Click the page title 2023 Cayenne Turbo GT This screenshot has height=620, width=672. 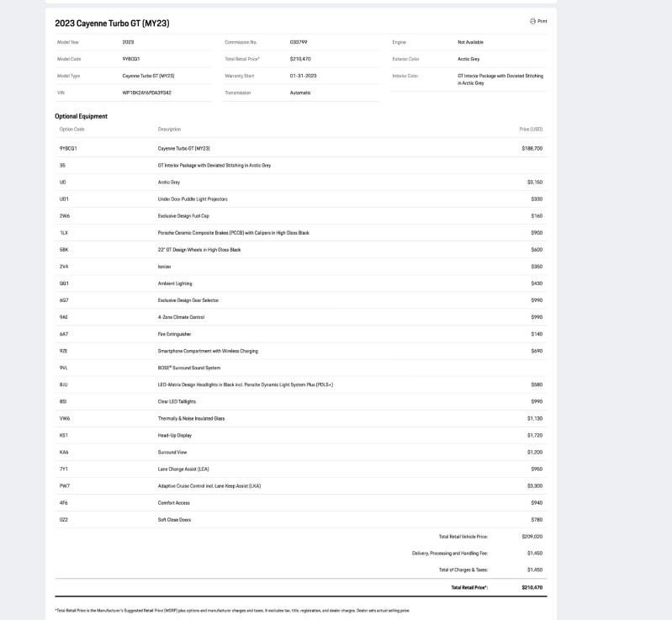point(112,23)
